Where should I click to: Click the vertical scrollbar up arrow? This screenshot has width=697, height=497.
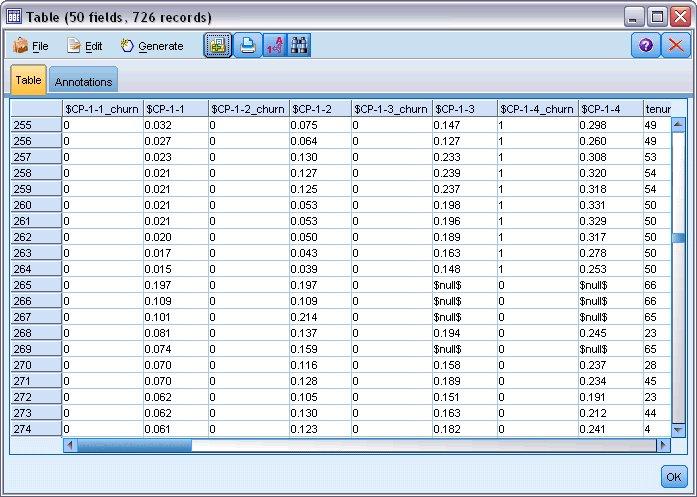[678, 124]
